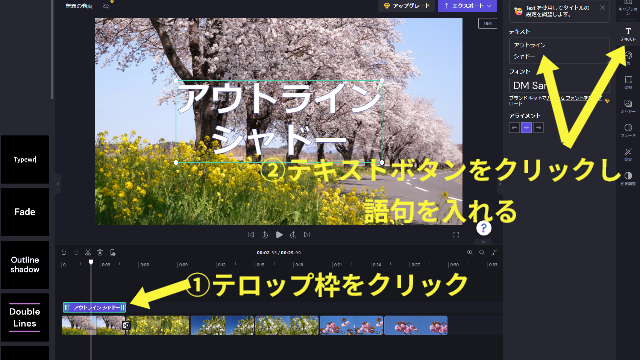Viewport: 640px width, 360px height.
Task: Select the Typewriter title style
Action: [x=25, y=160]
